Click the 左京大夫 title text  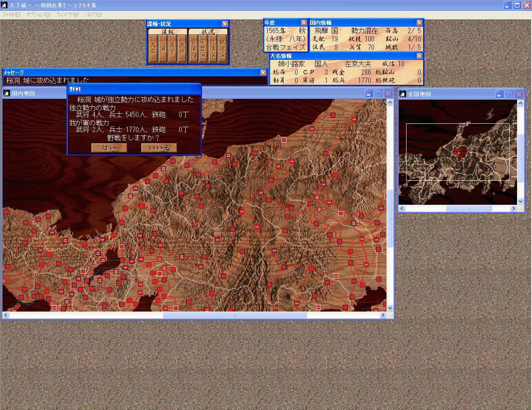(358, 64)
